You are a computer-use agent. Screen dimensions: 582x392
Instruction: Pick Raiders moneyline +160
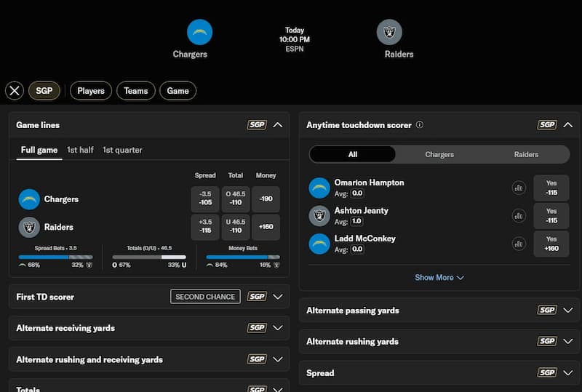(266, 226)
